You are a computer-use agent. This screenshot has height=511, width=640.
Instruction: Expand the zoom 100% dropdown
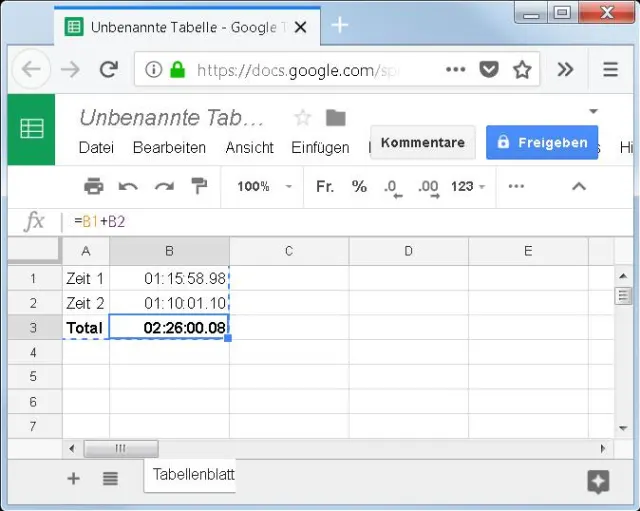[264, 186]
